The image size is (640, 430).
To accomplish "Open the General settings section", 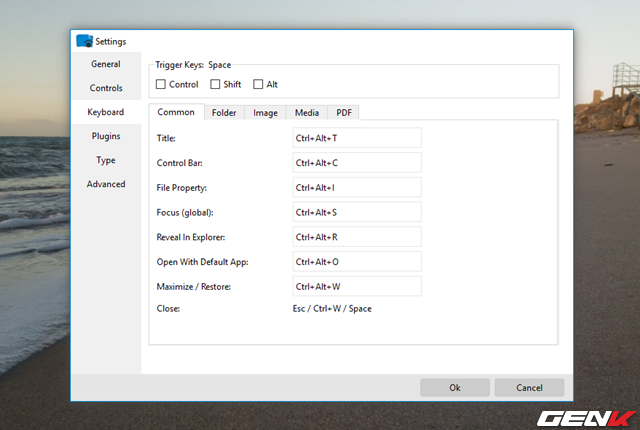I will pyautogui.click(x=106, y=64).
